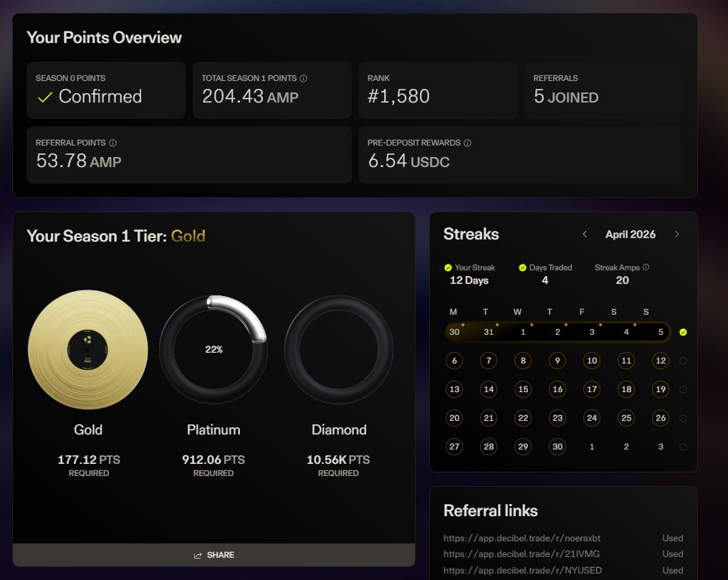Select calendar day 29
The height and width of the screenshot is (580, 728).
(523, 447)
